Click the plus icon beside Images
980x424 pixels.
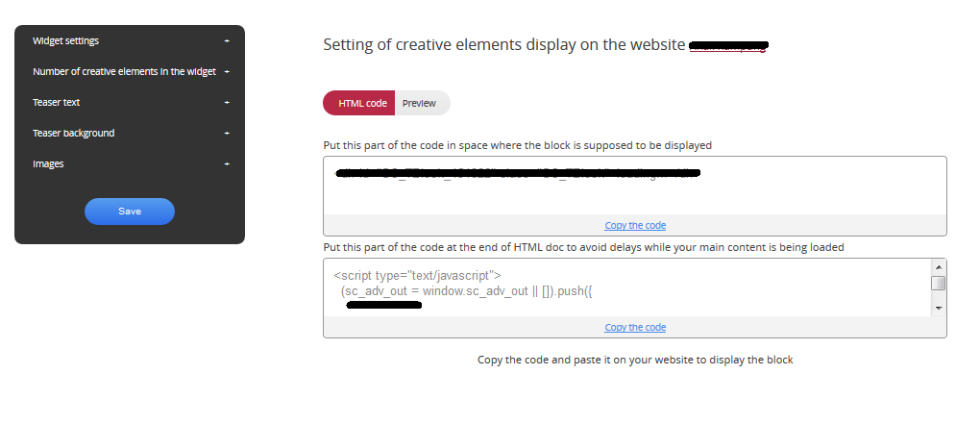227,164
